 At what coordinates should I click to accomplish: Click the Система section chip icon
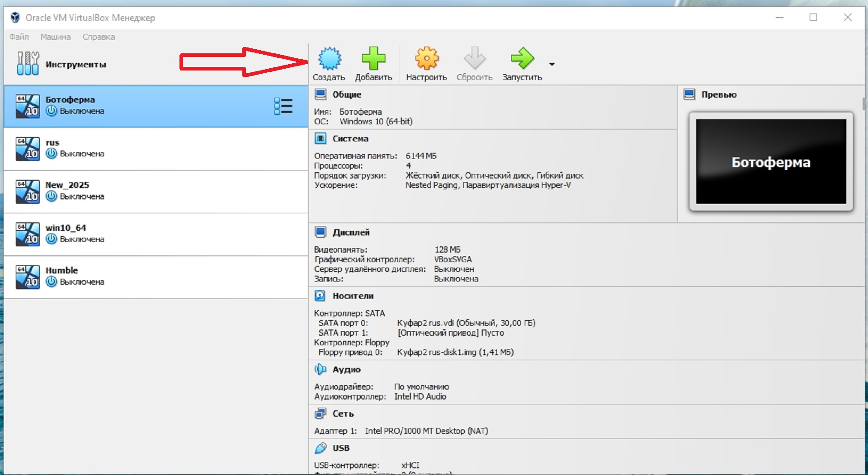321,138
